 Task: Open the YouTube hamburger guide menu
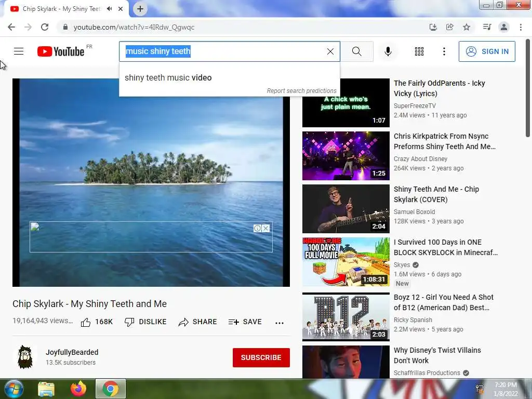[x=19, y=51]
